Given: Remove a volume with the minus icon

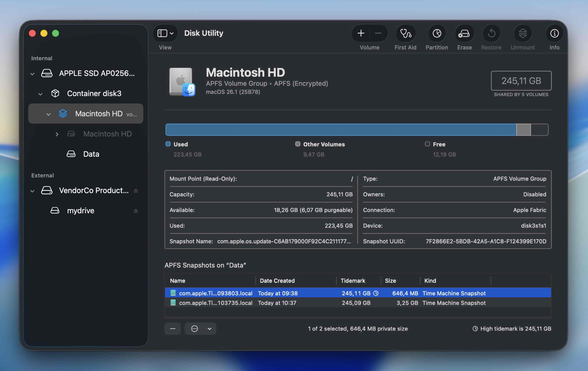Looking at the screenshot, I should pos(378,33).
